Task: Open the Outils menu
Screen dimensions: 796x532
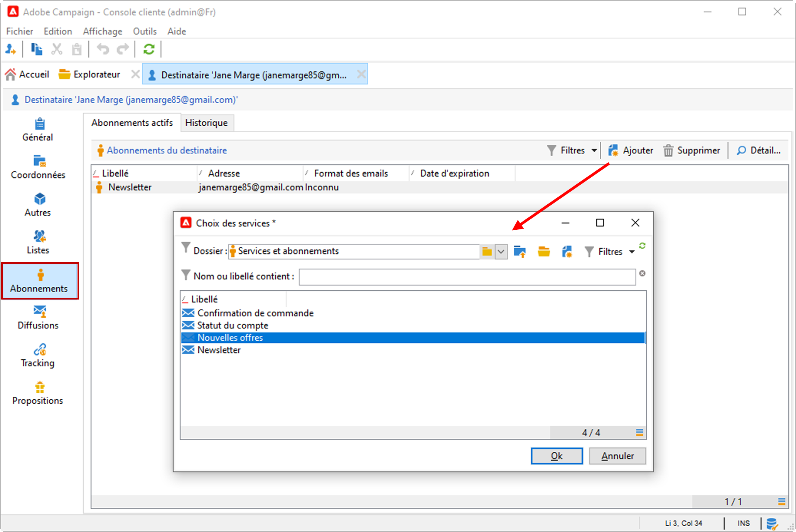Action: [145, 31]
